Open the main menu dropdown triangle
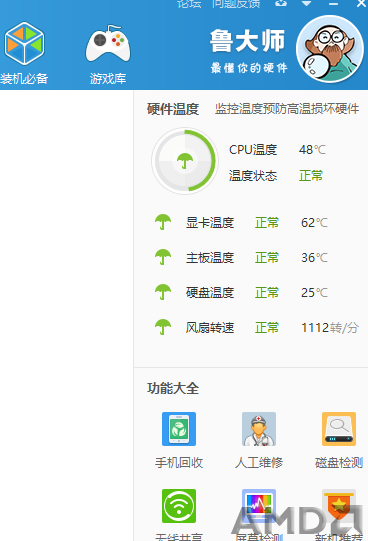368x541 pixels. [306, 3]
